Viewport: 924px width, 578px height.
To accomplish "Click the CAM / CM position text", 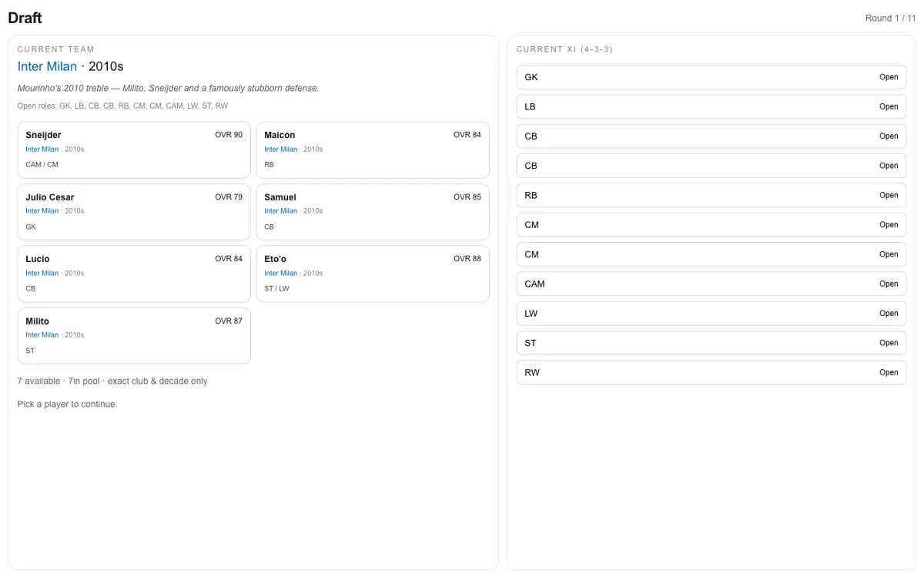I will click(x=42, y=165).
